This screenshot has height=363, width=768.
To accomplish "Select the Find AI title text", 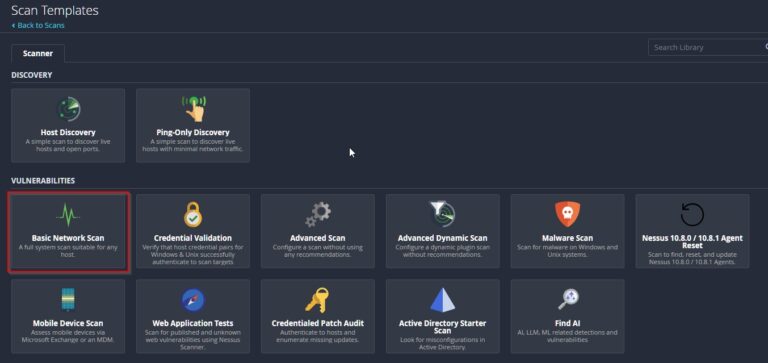I will click(x=568, y=323).
